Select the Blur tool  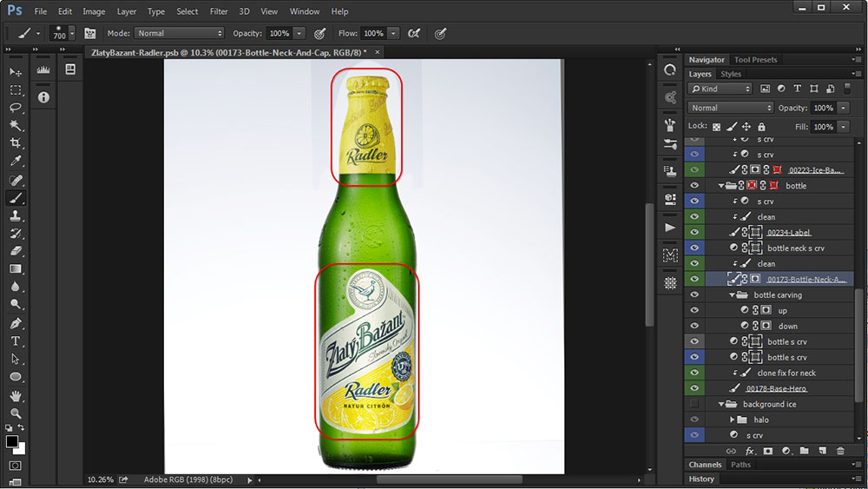pyautogui.click(x=16, y=287)
